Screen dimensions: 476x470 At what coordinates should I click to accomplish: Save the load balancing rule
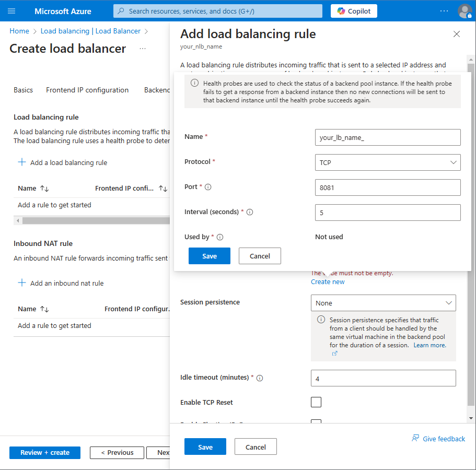205,447
